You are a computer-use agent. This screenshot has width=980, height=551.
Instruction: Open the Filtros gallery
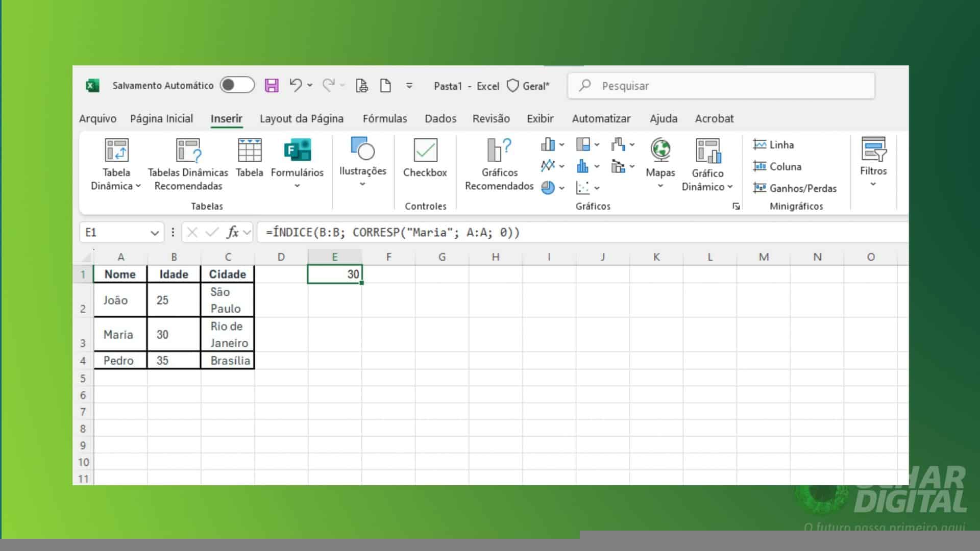click(874, 161)
